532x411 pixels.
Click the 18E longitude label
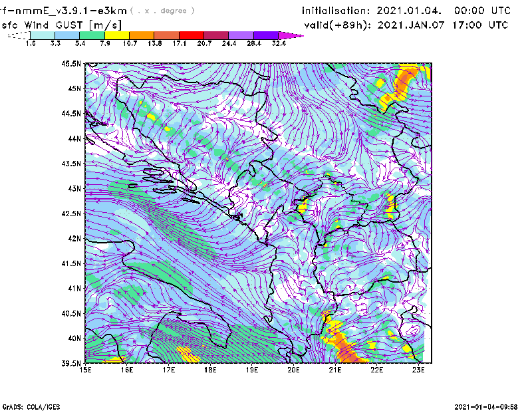[210, 370]
